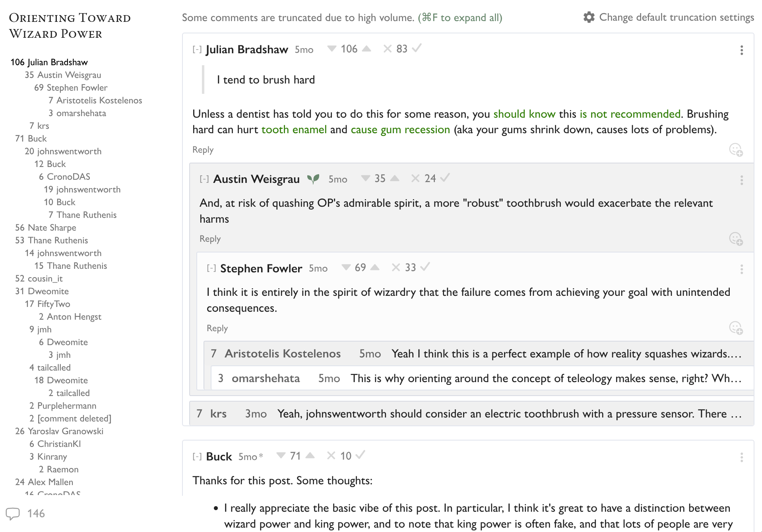Mark agree checkmark on Julian Bradshaw's comment
This screenshot has width=762, height=532.
[417, 49]
